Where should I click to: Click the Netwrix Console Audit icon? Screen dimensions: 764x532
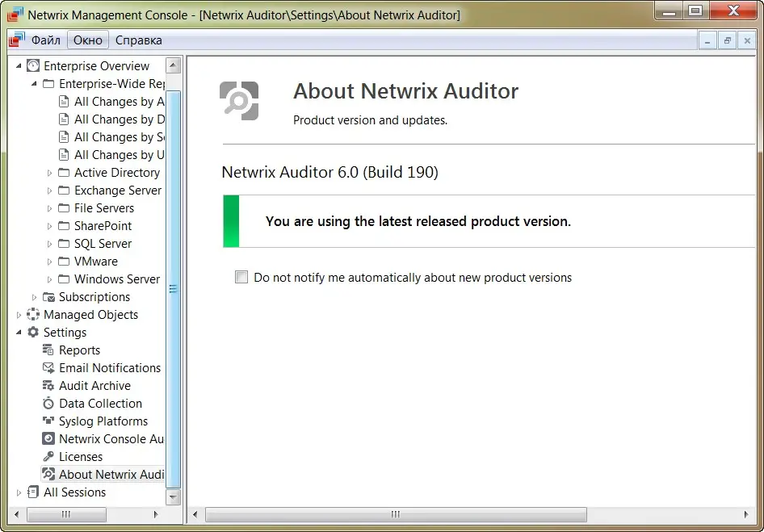(x=48, y=439)
